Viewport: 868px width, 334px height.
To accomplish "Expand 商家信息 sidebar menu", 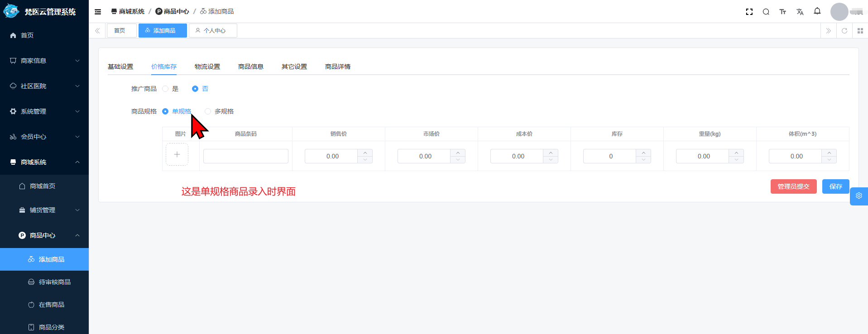I will tap(44, 61).
